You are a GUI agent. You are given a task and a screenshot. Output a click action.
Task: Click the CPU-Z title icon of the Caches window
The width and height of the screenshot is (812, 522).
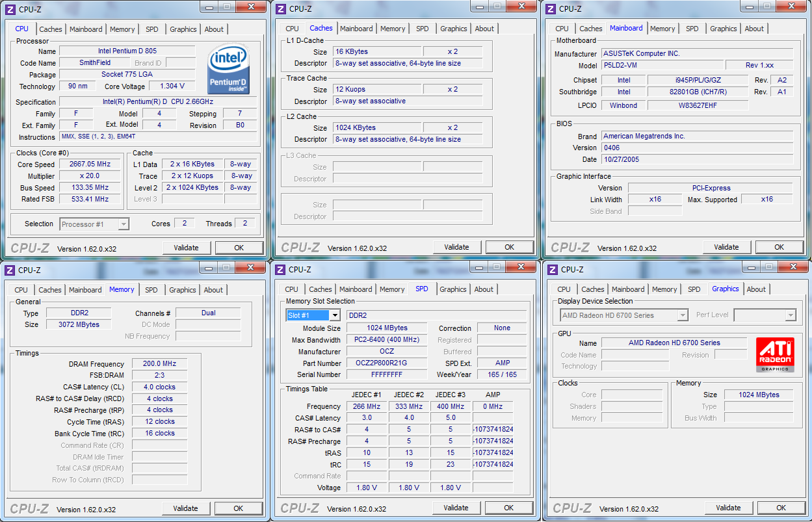280,8
